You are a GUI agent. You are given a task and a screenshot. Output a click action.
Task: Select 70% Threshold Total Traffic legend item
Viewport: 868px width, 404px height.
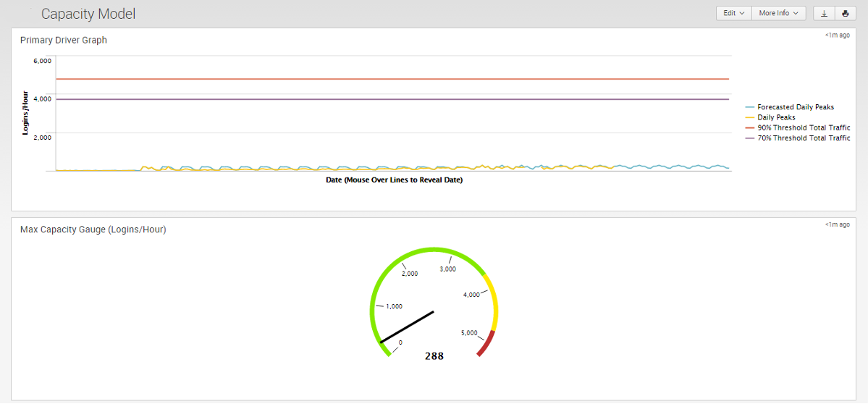tap(803, 138)
